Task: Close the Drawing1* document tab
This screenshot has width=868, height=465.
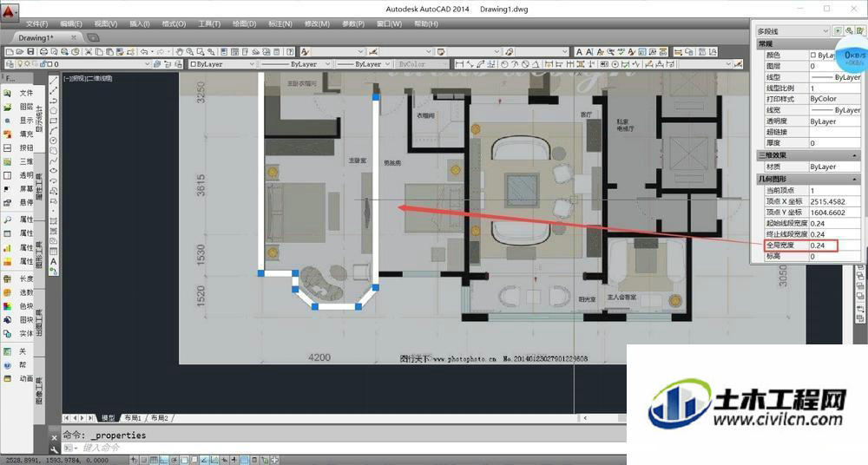Action: [74, 37]
